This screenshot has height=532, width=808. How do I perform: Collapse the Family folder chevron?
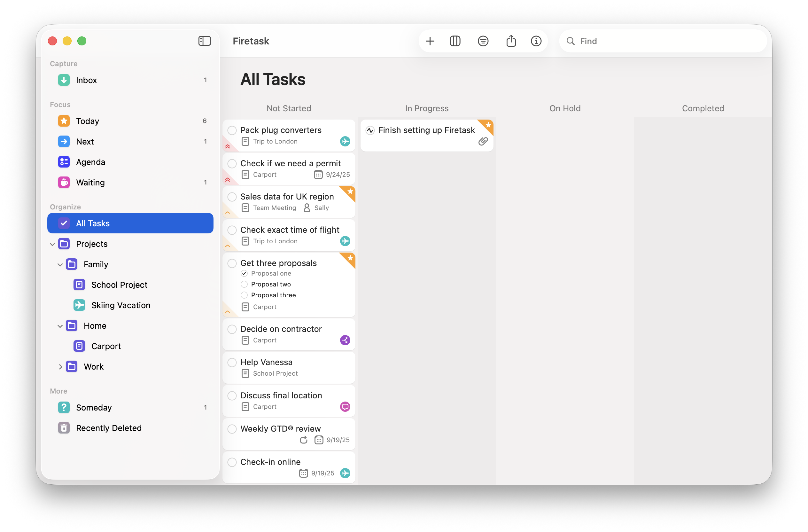[60, 264]
